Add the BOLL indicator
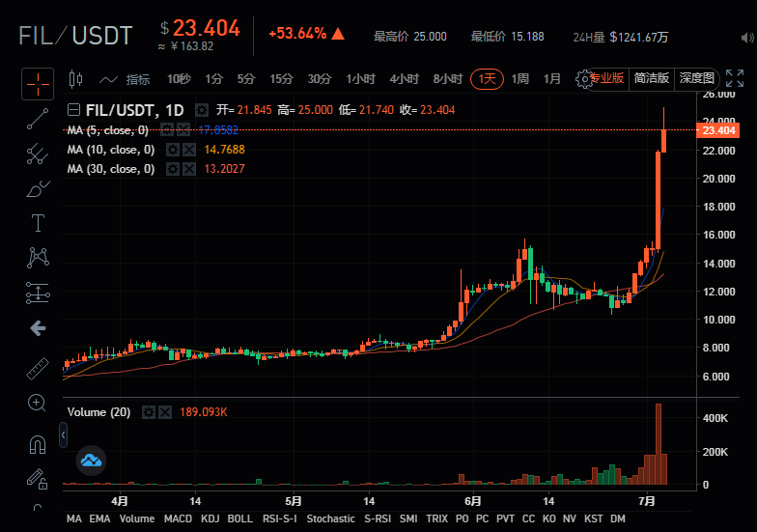757x532 pixels. coord(239,518)
